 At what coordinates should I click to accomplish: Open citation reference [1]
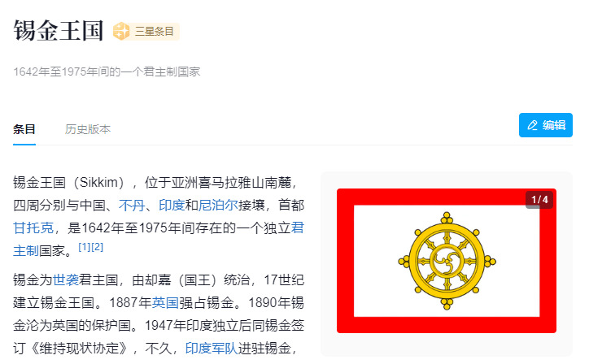[x=84, y=247]
